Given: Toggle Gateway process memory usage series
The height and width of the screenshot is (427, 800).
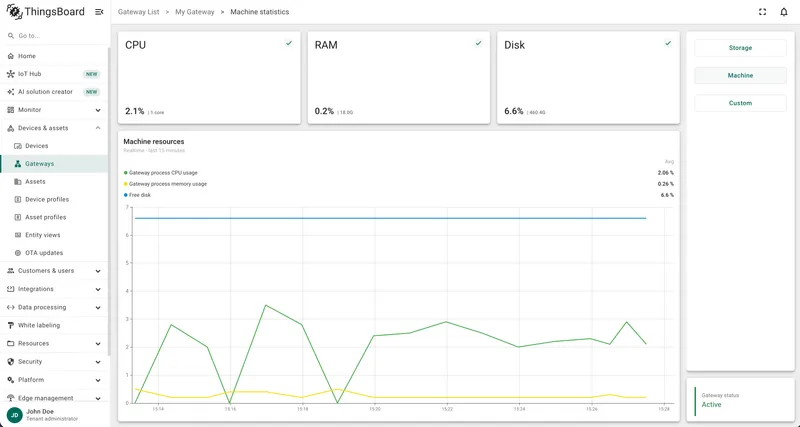Looking at the screenshot, I should 165,184.
